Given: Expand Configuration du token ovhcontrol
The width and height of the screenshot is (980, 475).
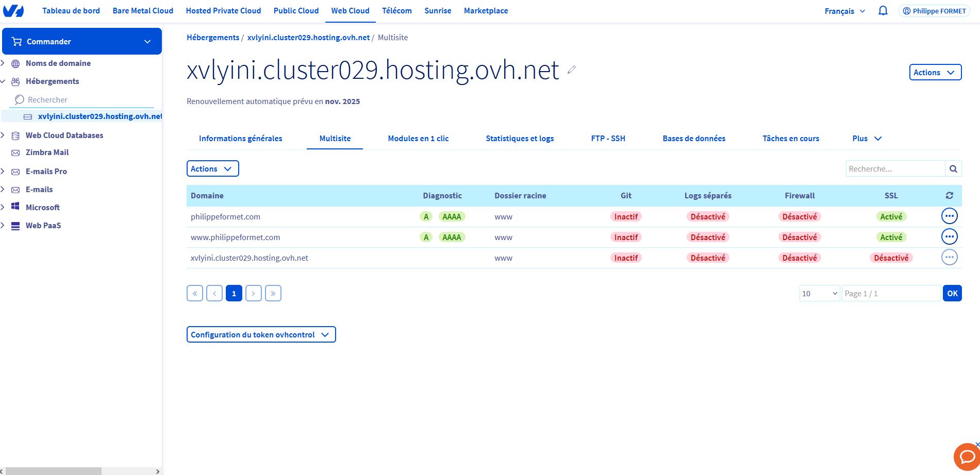Looking at the screenshot, I should pyautogui.click(x=261, y=334).
